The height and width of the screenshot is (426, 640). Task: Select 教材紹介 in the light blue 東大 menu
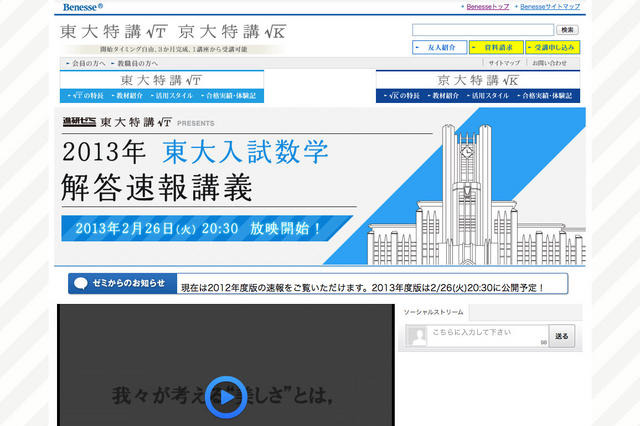coord(127,96)
